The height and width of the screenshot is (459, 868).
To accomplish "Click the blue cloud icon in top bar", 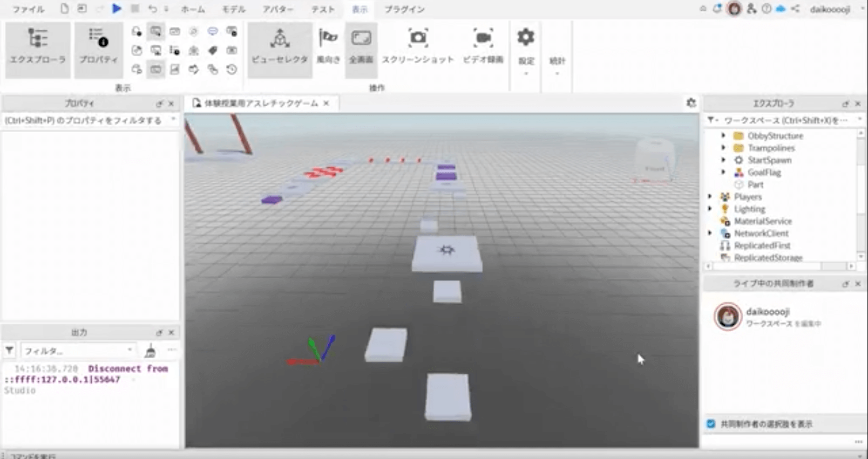I will point(781,9).
